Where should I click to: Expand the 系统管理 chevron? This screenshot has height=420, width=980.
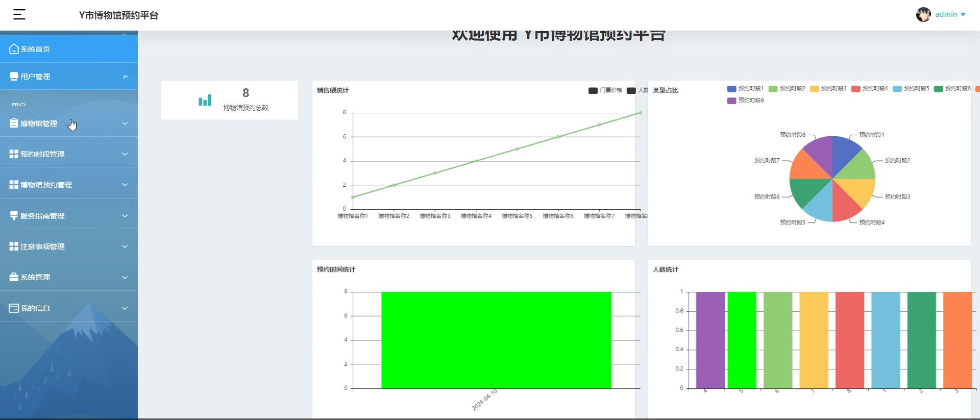pyautogui.click(x=125, y=278)
